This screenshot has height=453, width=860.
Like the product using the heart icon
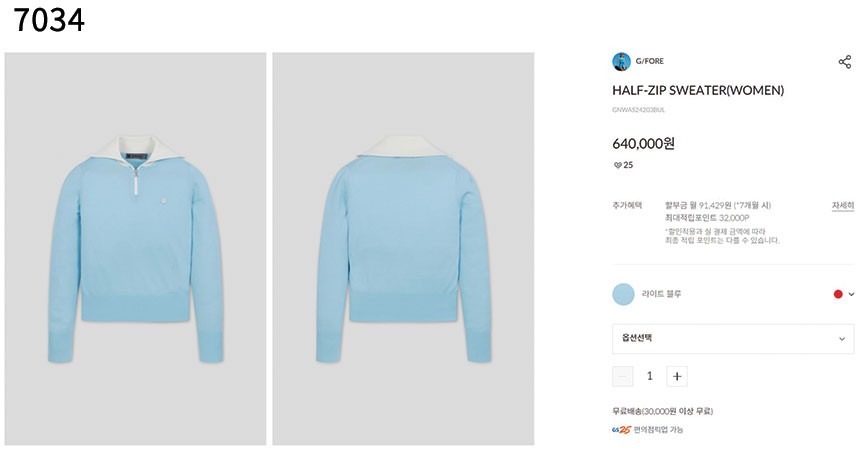tap(617, 165)
